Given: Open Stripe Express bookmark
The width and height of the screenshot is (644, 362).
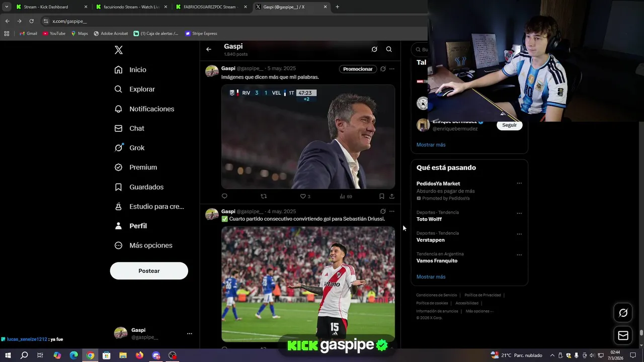Looking at the screenshot, I should tap(201, 34).
